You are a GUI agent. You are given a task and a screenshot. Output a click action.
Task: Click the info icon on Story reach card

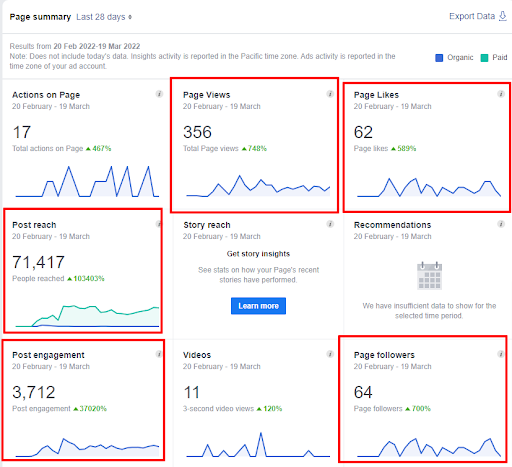[x=330, y=224]
